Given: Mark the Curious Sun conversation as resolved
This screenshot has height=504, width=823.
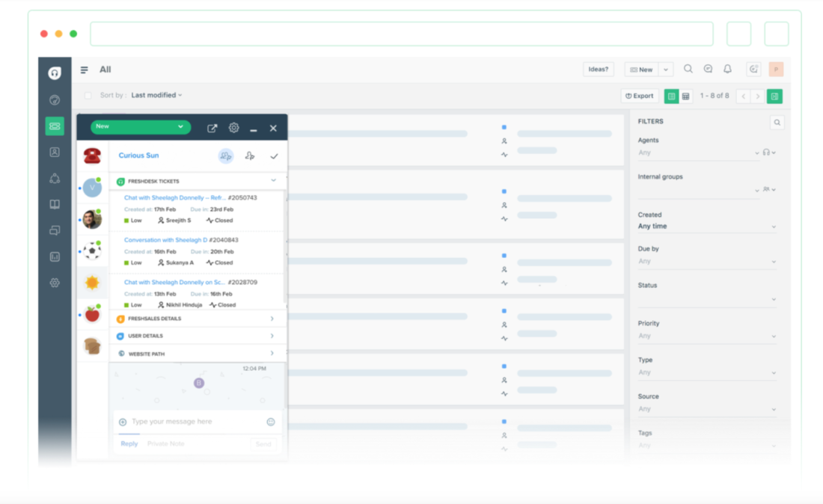Looking at the screenshot, I should 274,156.
